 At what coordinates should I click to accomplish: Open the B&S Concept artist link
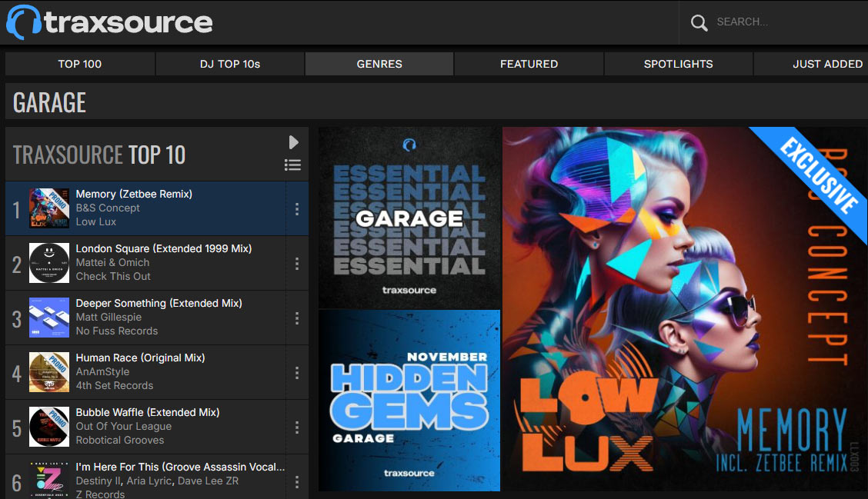point(108,208)
